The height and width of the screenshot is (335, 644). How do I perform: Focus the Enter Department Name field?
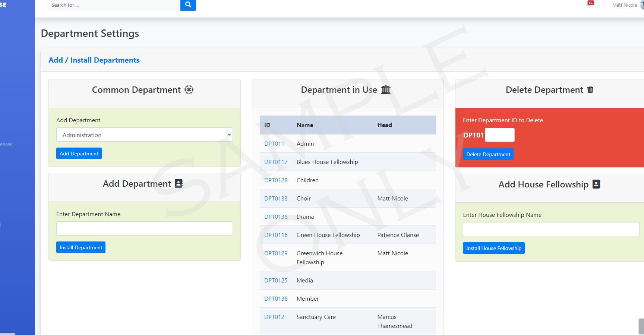[x=144, y=228]
